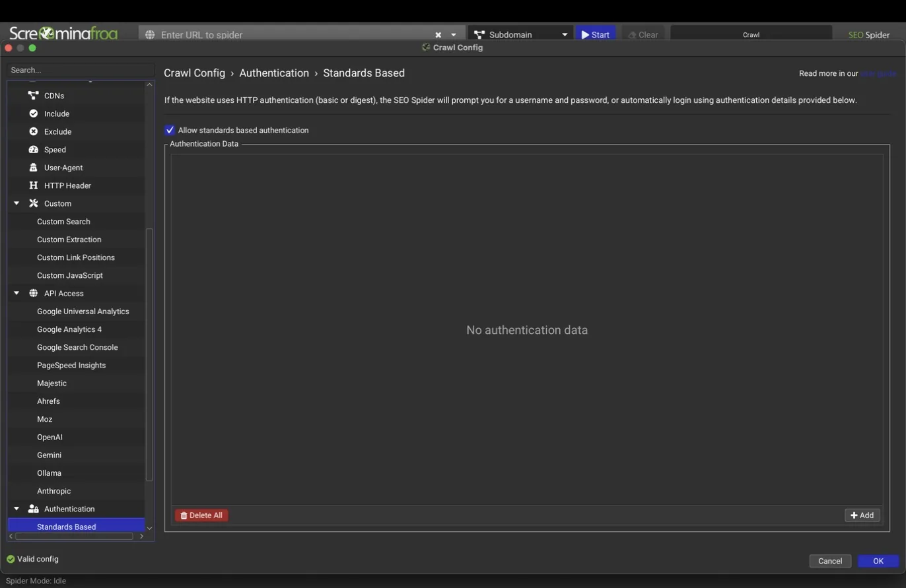The height and width of the screenshot is (588, 906).
Task: Open the user guide link
Action: click(878, 73)
